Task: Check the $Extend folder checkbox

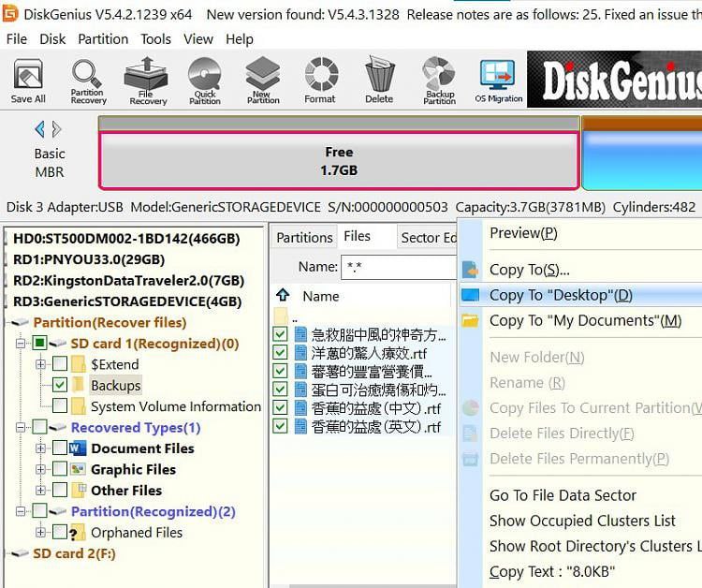Action: click(60, 363)
